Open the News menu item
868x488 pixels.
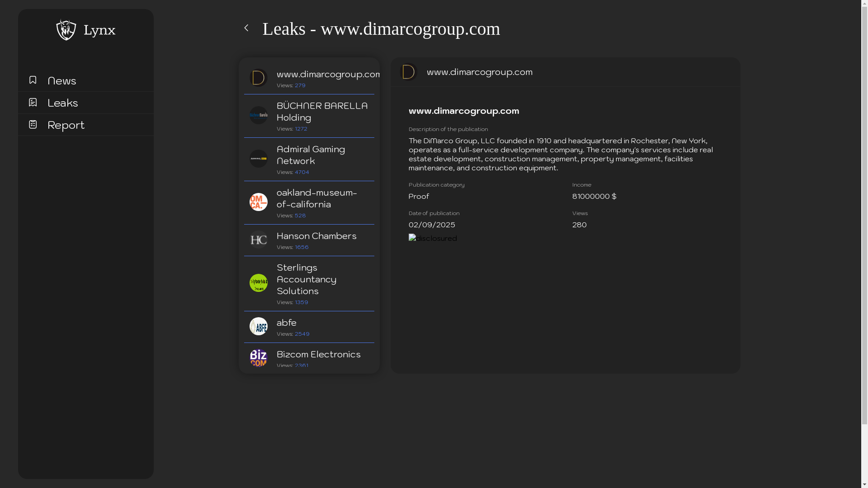tap(62, 80)
